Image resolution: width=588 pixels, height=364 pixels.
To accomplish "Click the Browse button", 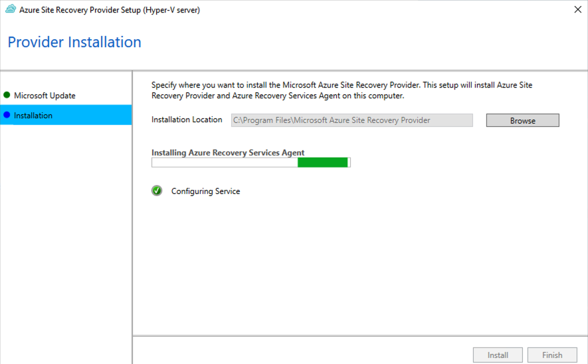I will 522,120.
